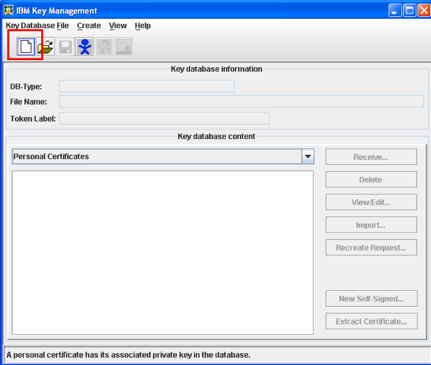
Task: Open the Help menu
Action: [x=143, y=26]
